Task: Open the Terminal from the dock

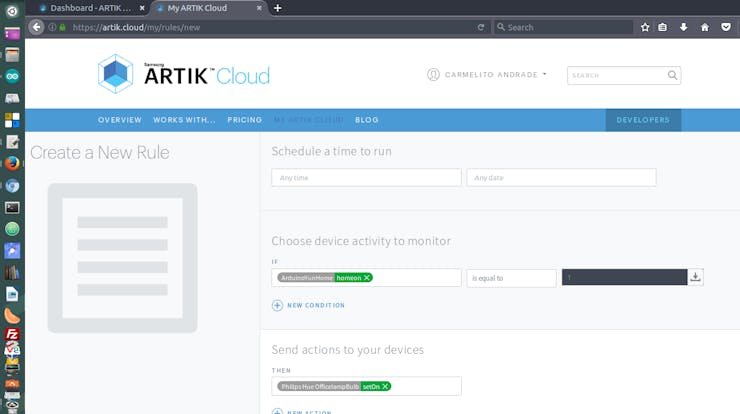Action: click(12, 207)
